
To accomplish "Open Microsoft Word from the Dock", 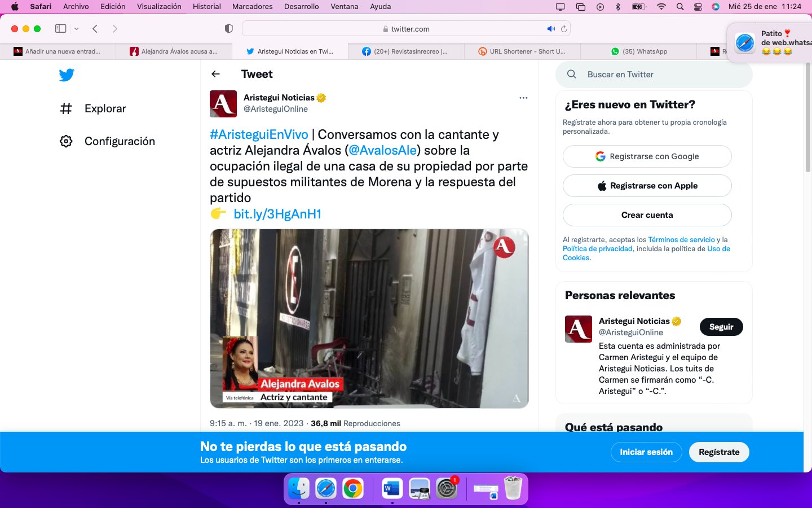I will [391, 489].
